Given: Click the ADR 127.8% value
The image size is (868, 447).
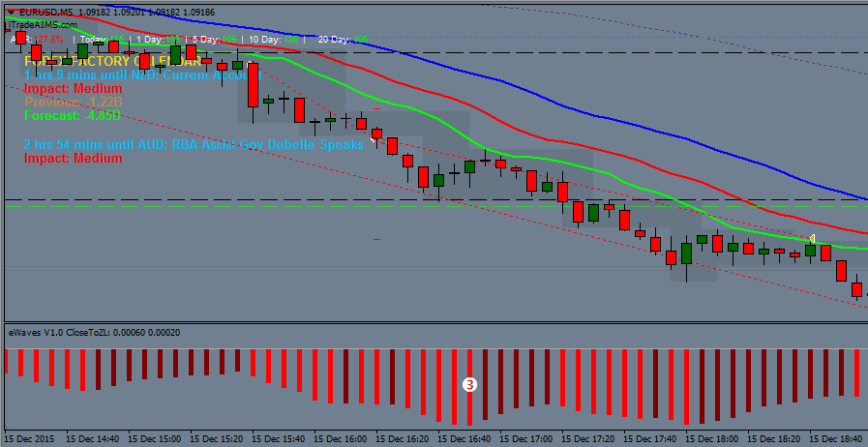Looking at the screenshot, I should [x=37, y=40].
